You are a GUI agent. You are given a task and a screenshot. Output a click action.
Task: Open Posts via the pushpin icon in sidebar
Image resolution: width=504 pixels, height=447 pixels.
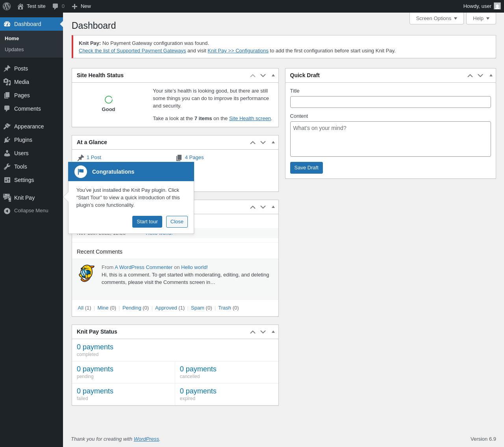pos(7,69)
